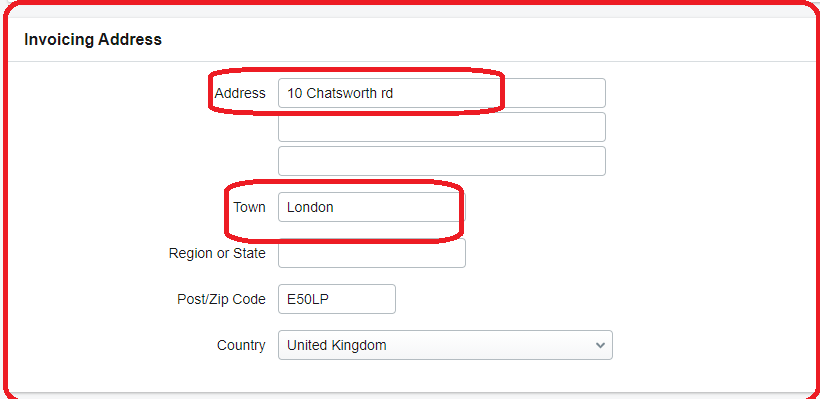
Task: Click the 'London' text in Town
Action: pyautogui.click(x=310, y=207)
